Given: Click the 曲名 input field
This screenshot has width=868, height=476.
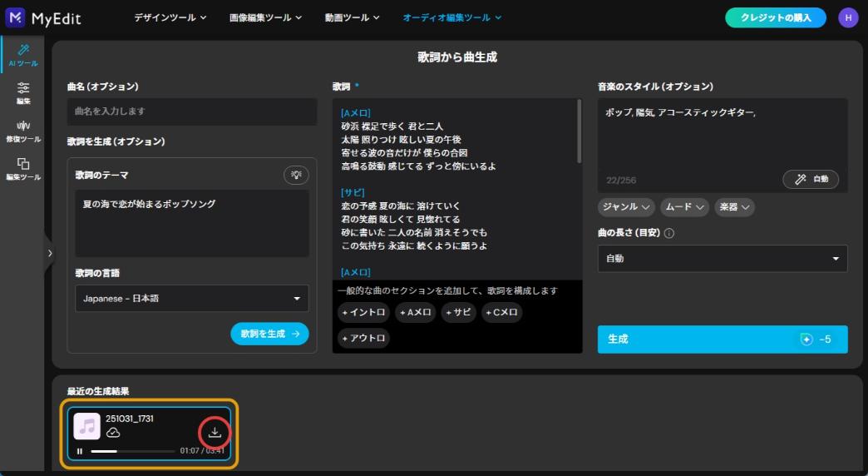Looking at the screenshot, I should coord(192,112).
